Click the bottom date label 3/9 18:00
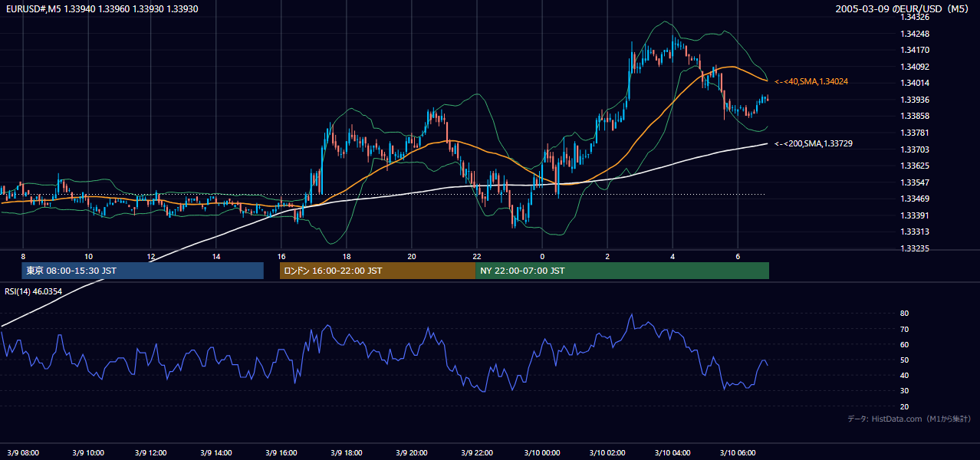 tap(347, 453)
